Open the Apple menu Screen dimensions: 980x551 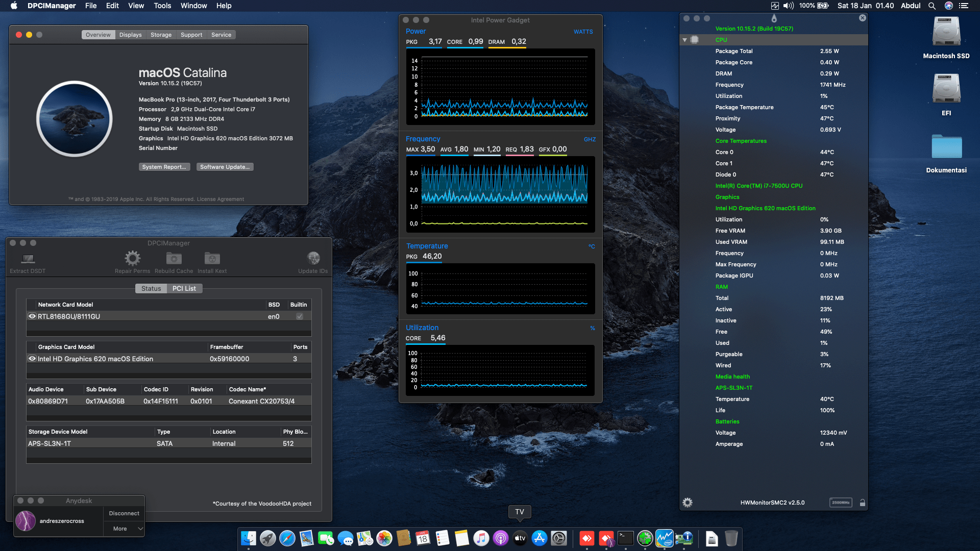[14, 6]
